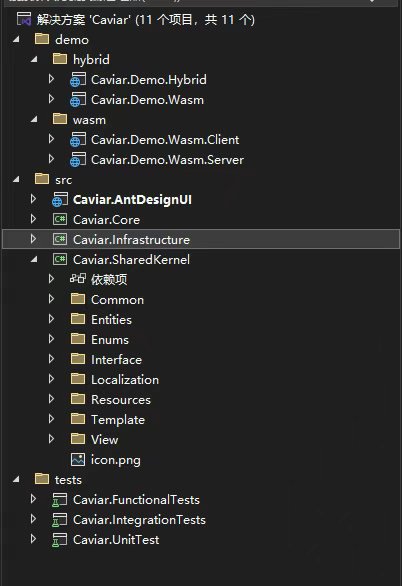The height and width of the screenshot is (586, 402).
Task: Click the hybrid folder icon
Action: 60,59
